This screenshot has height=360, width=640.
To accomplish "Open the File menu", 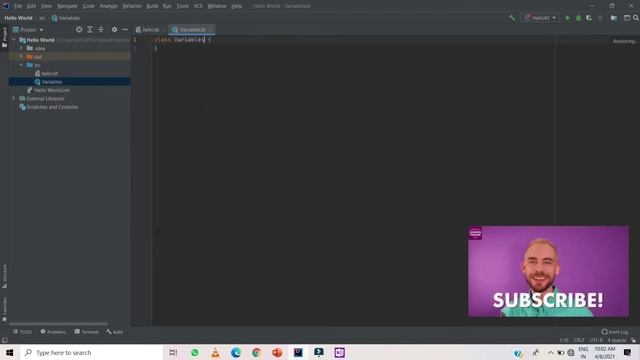I will pyautogui.click(x=18, y=6).
